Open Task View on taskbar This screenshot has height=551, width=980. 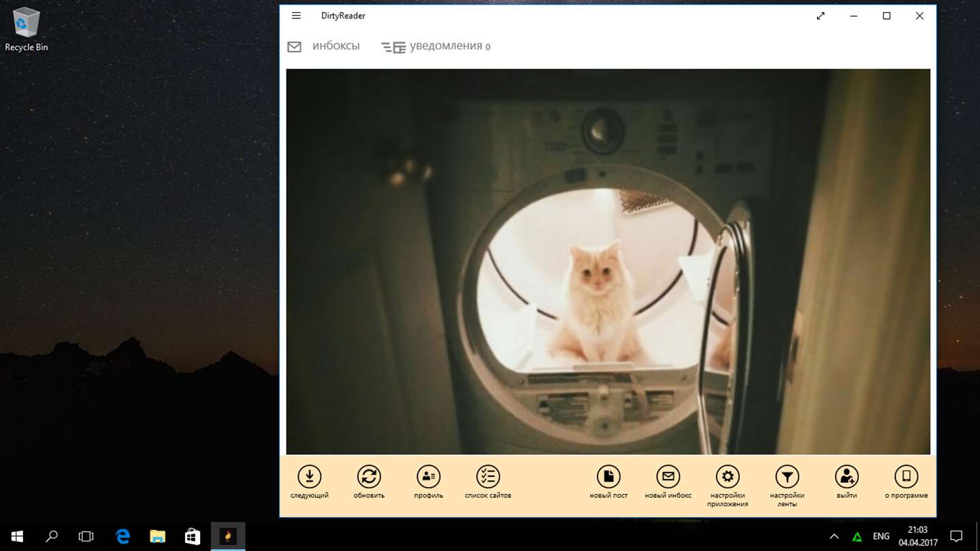[86, 537]
